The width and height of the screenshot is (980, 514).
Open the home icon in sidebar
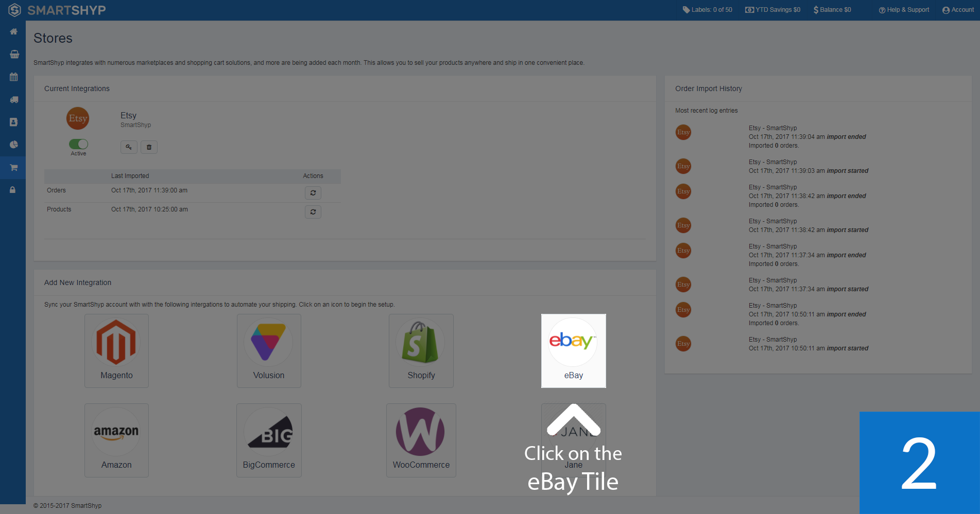(x=14, y=32)
